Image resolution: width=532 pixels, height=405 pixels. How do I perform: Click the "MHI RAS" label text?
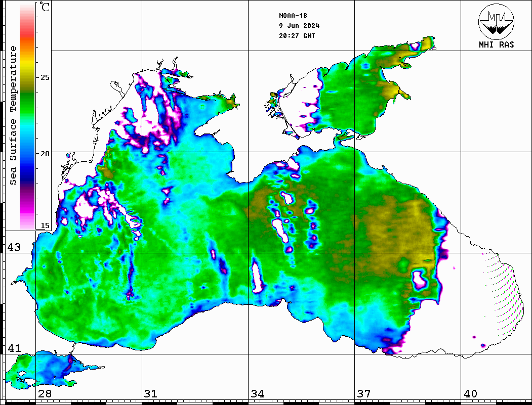click(496, 44)
